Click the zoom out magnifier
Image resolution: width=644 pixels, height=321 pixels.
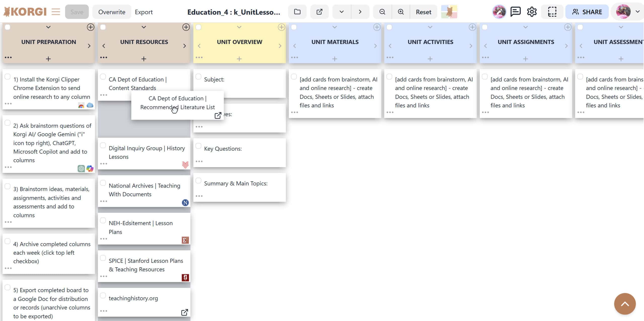(382, 12)
